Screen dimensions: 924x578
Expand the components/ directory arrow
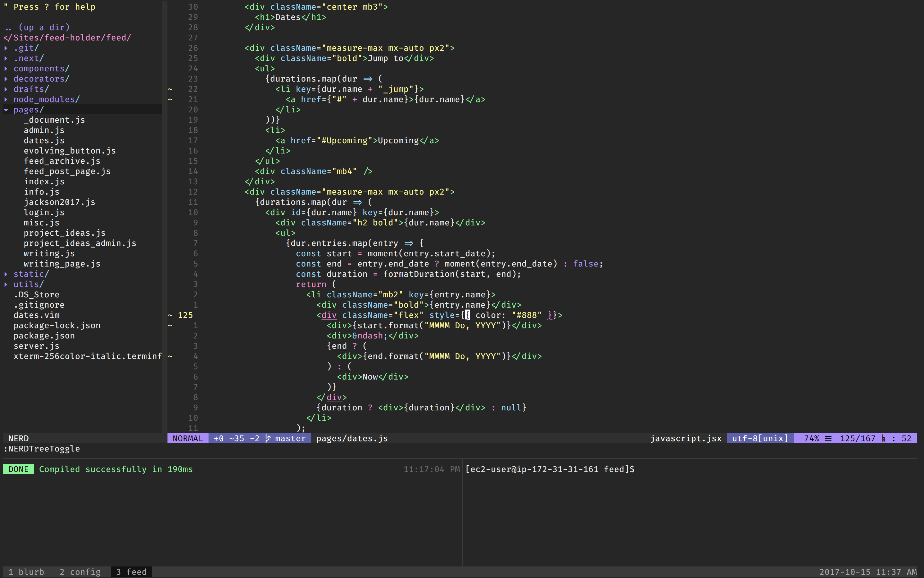click(x=6, y=69)
